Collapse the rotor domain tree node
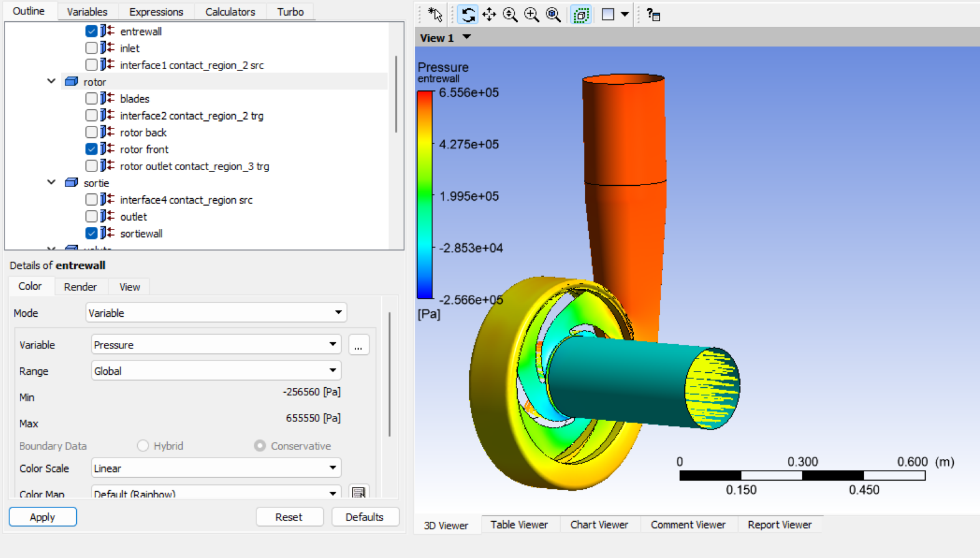This screenshot has height=558, width=980. tap(51, 81)
